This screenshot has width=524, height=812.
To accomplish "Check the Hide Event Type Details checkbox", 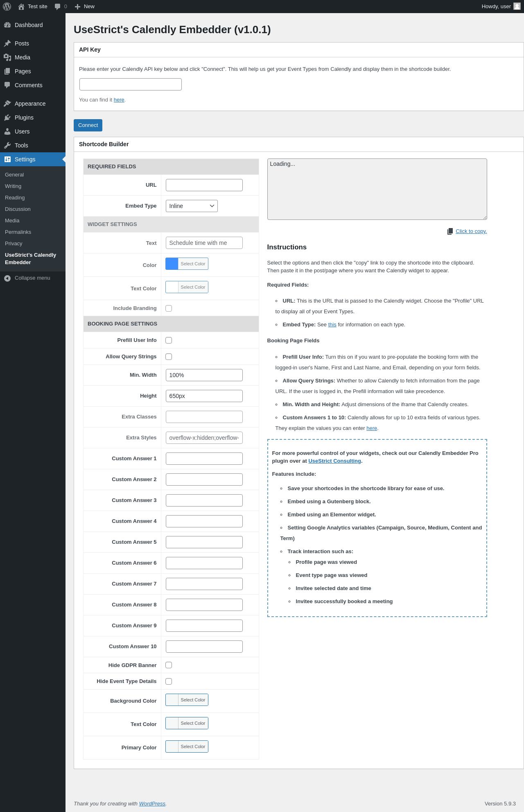I will click(169, 681).
